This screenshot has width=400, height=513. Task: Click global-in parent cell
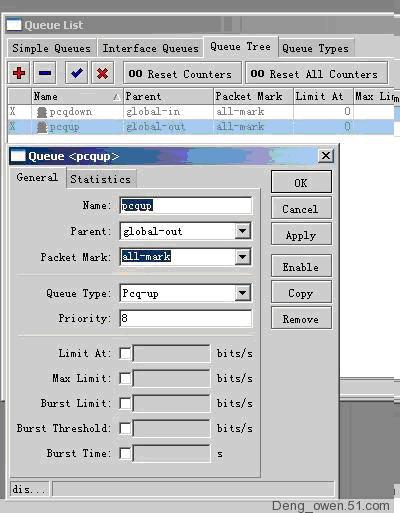coord(153,111)
